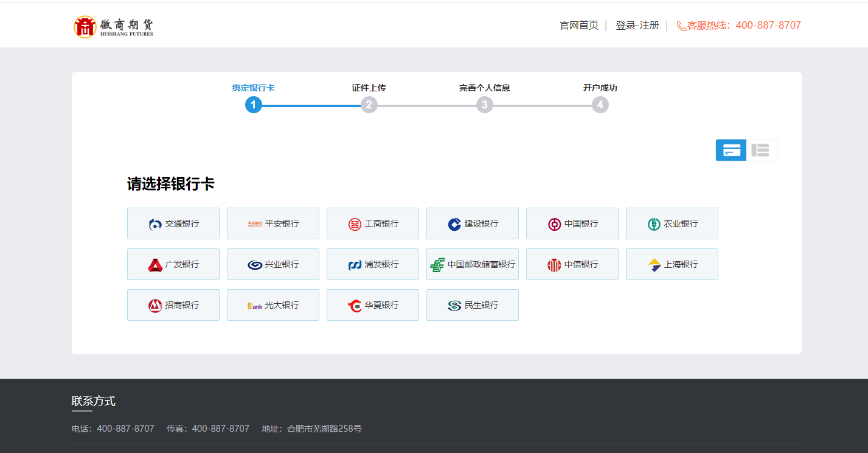This screenshot has height=453, width=868.
Task: Click the 绑定银行卡 step label
Action: point(253,88)
